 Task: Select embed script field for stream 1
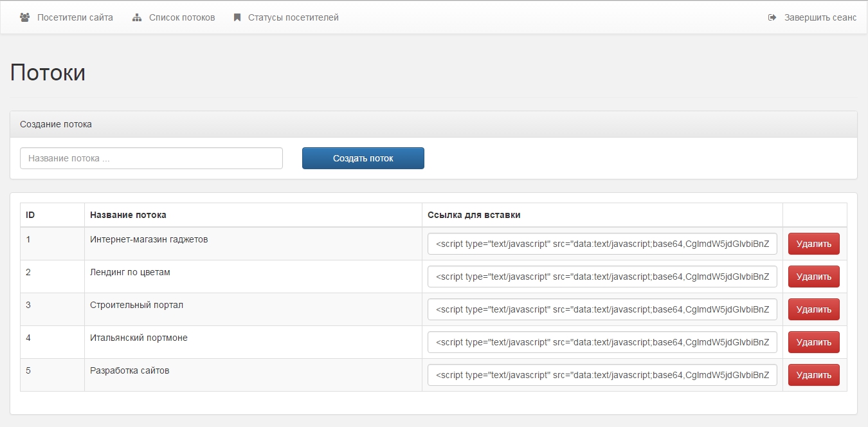[602, 244]
